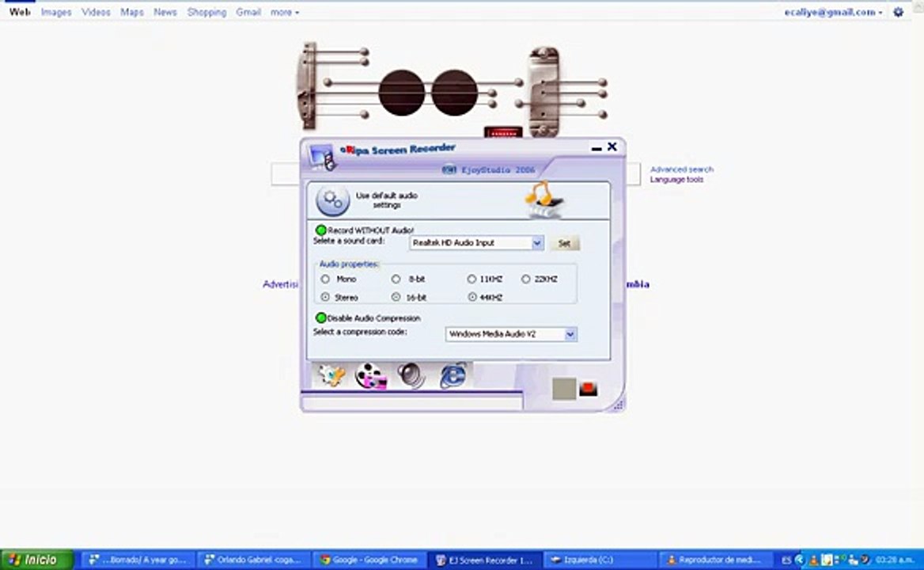Viewport: 924px width, 570px height.
Task: Open Google settings gear icon
Action: click(x=898, y=12)
